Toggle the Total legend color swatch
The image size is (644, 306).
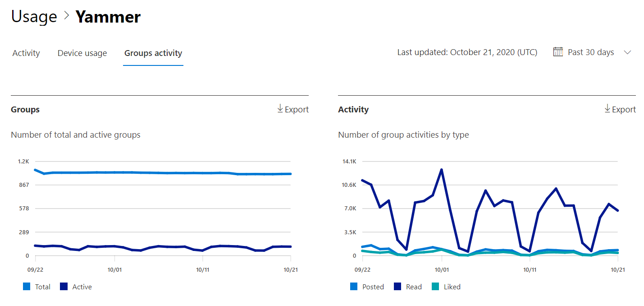pos(27,287)
